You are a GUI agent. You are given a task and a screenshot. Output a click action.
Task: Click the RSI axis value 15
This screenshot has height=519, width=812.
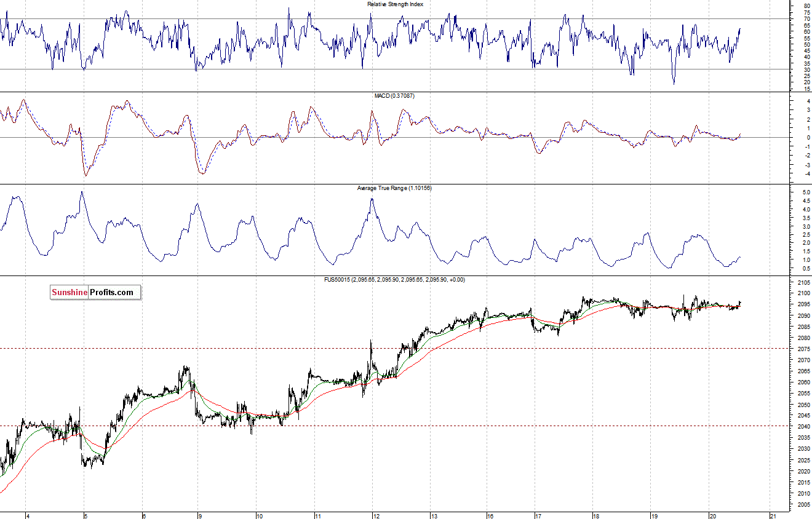click(806, 89)
